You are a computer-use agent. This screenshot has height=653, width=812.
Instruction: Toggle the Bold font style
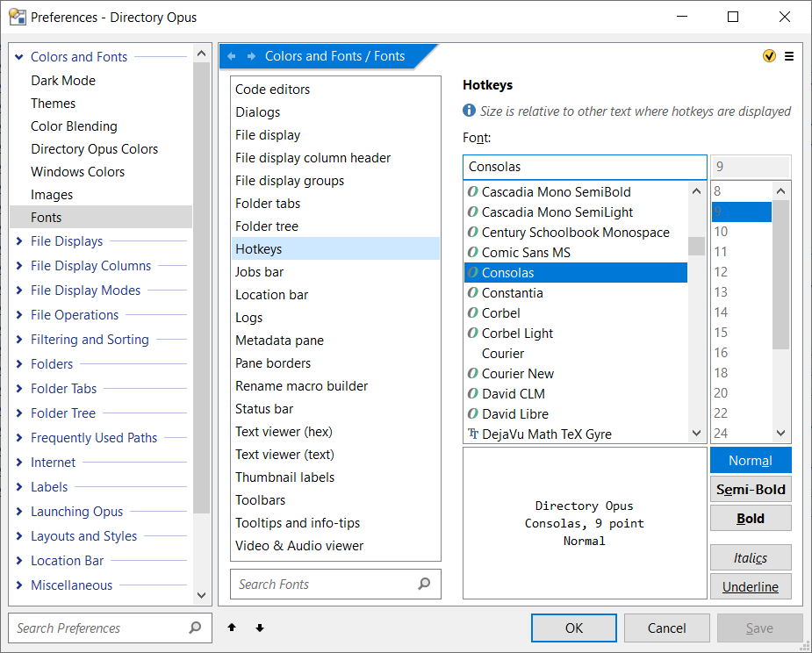tap(751, 519)
